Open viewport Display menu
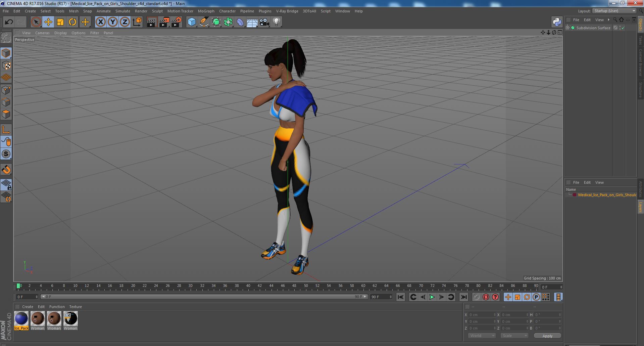This screenshot has width=644, height=346. 60,33
